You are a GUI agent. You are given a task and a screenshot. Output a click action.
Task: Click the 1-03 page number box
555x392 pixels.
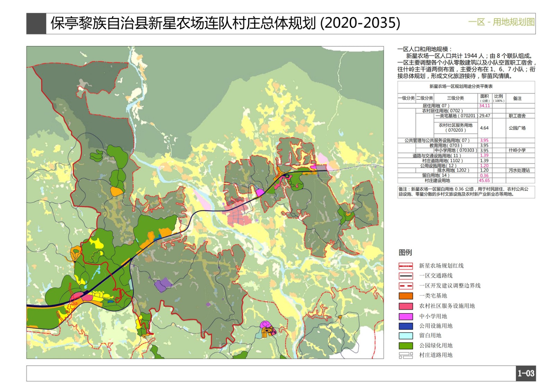click(x=526, y=373)
